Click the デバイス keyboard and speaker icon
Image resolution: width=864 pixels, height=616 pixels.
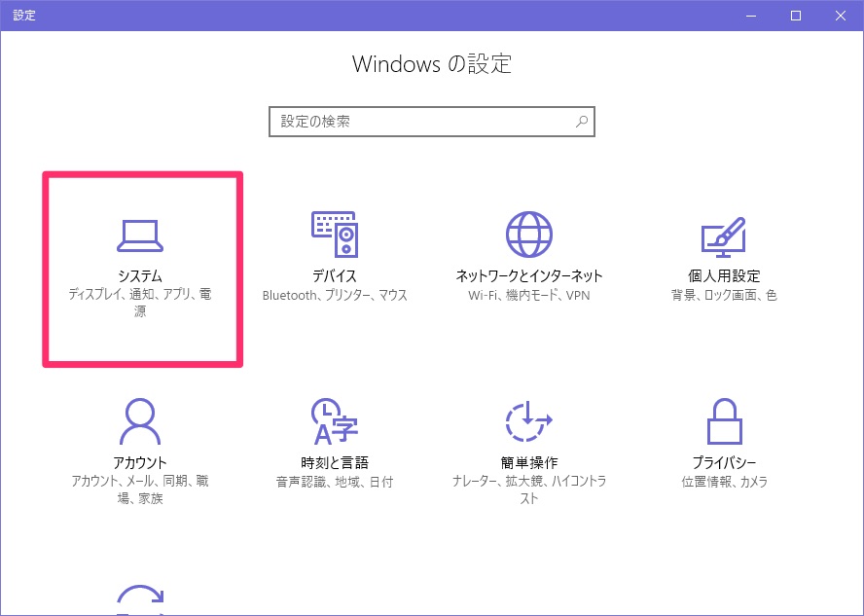[335, 235]
